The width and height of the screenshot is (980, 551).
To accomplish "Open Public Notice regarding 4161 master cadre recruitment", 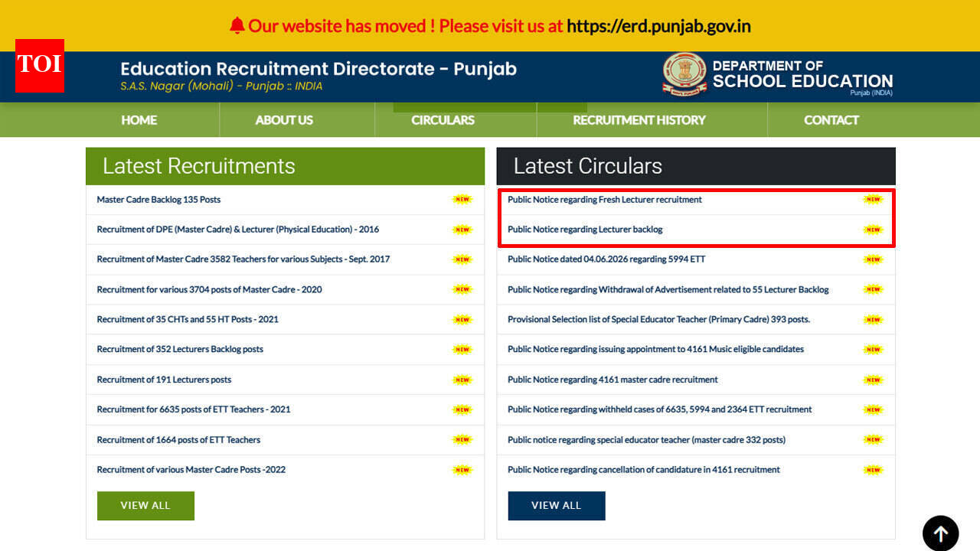I will tap(612, 380).
